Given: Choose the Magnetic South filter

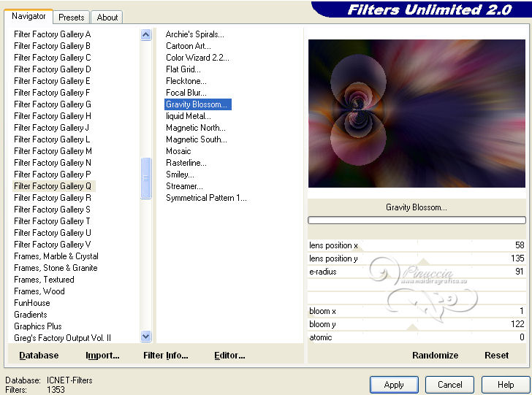Looking at the screenshot, I should pyautogui.click(x=197, y=139).
